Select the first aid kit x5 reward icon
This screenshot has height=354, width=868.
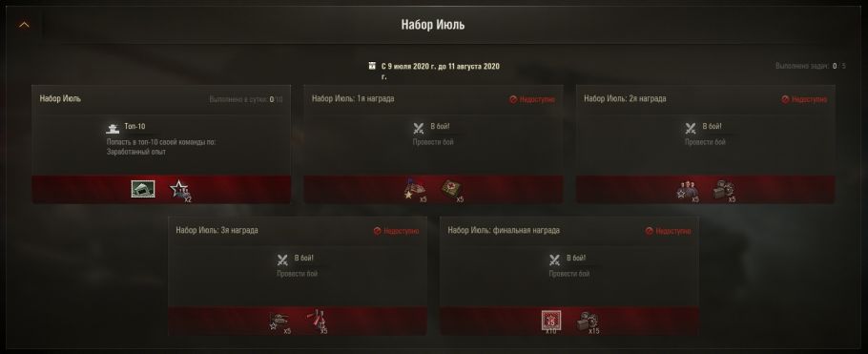tap(452, 190)
